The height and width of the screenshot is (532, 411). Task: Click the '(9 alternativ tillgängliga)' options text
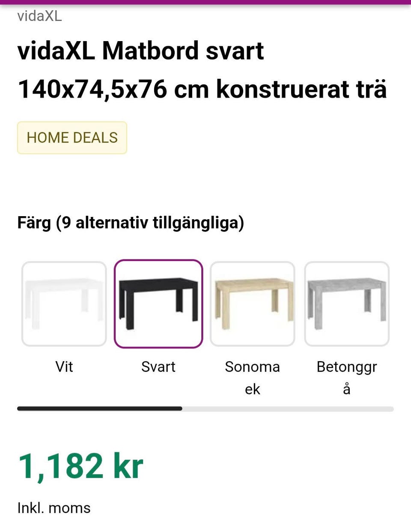point(150,223)
